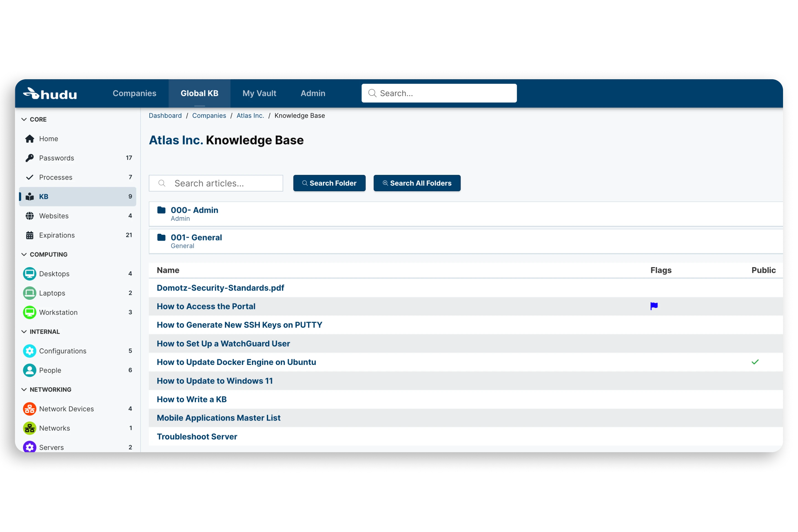Collapse the COMPUTING section
Screen dimensions: 798x532
pyautogui.click(x=24, y=254)
